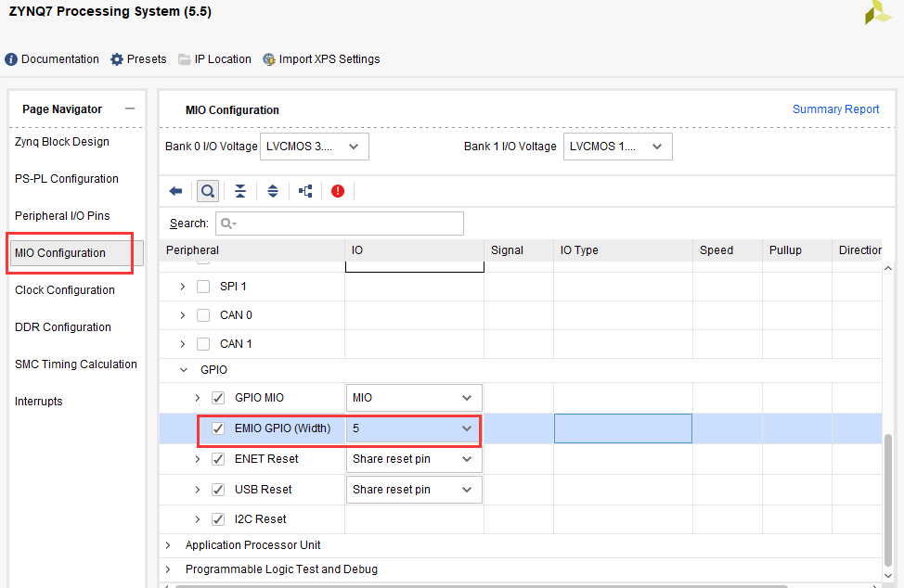The height and width of the screenshot is (588, 904).
Task: Click the Pullup column header
Action: pyautogui.click(x=797, y=250)
